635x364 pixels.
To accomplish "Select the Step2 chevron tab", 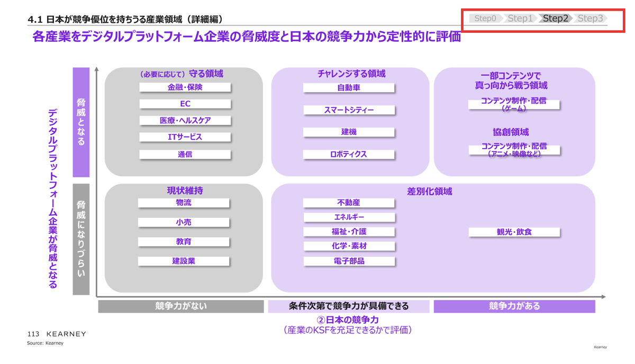I will [556, 19].
